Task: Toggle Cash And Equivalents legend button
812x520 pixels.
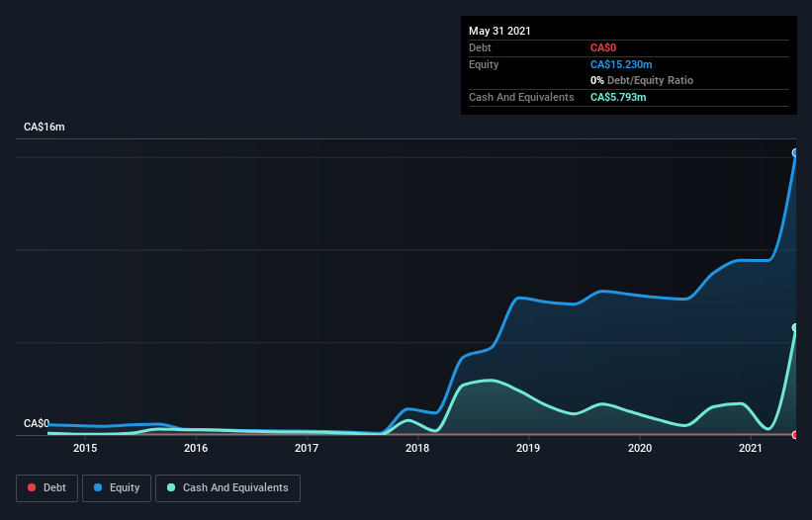Action: pyautogui.click(x=227, y=488)
